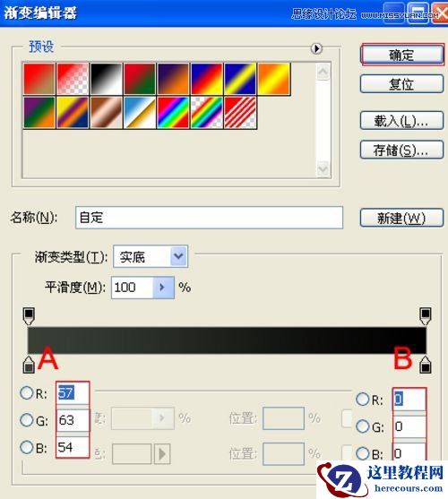The height and width of the screenshot is (499, 448).
Task: Select the red to green gradient preset
Action: (140, 79)
